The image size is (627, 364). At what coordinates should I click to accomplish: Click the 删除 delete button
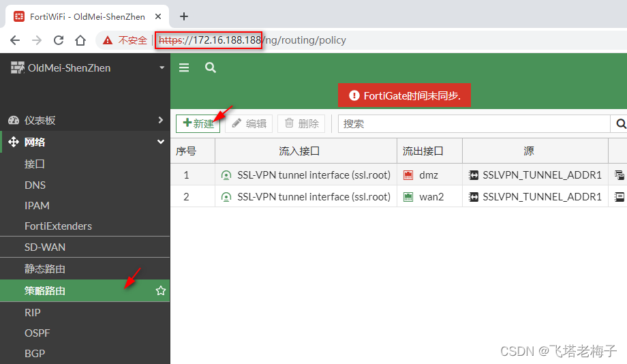point(301,123)
